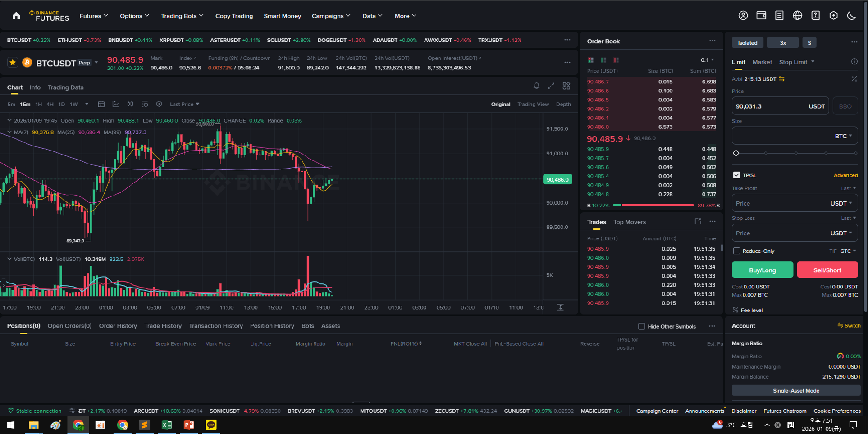Open the chart display settings list icon
The width and height of the screenshot is (868, 434).
pyautogui.click(x=145, y=104)
